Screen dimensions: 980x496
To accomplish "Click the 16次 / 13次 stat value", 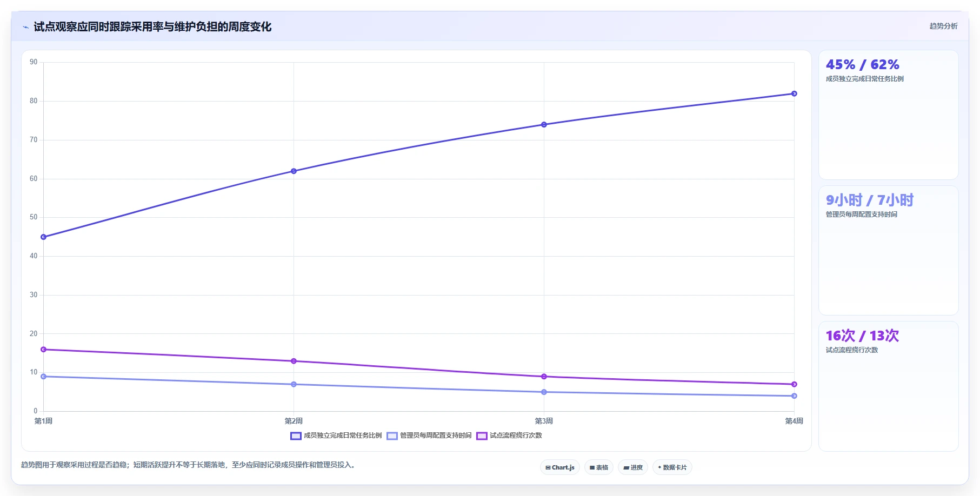I will (863, 336).
